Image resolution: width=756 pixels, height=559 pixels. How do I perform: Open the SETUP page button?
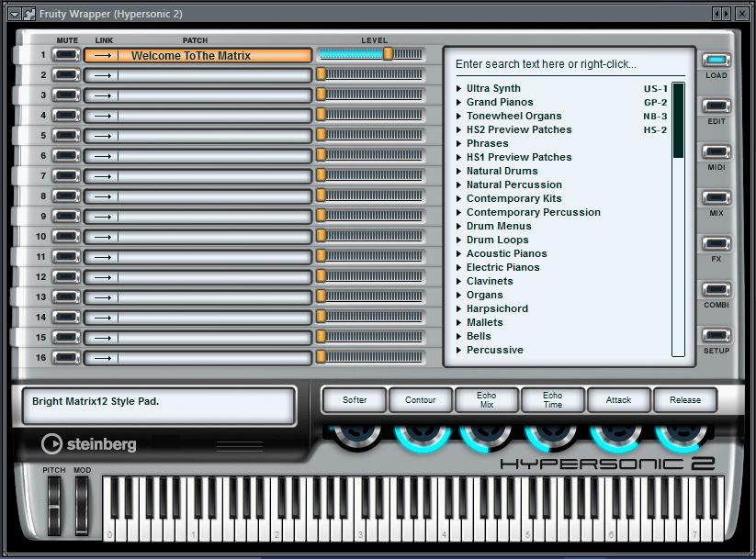tap(717, 334)
